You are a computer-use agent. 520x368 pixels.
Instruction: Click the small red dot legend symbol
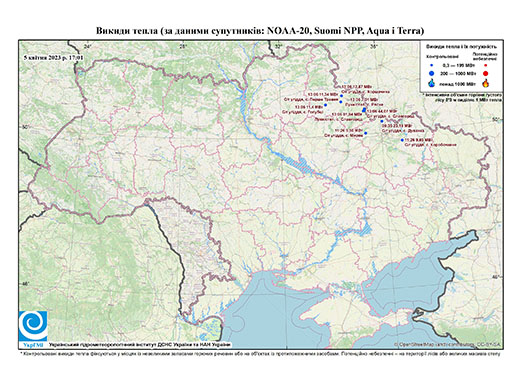click(485, 65)
